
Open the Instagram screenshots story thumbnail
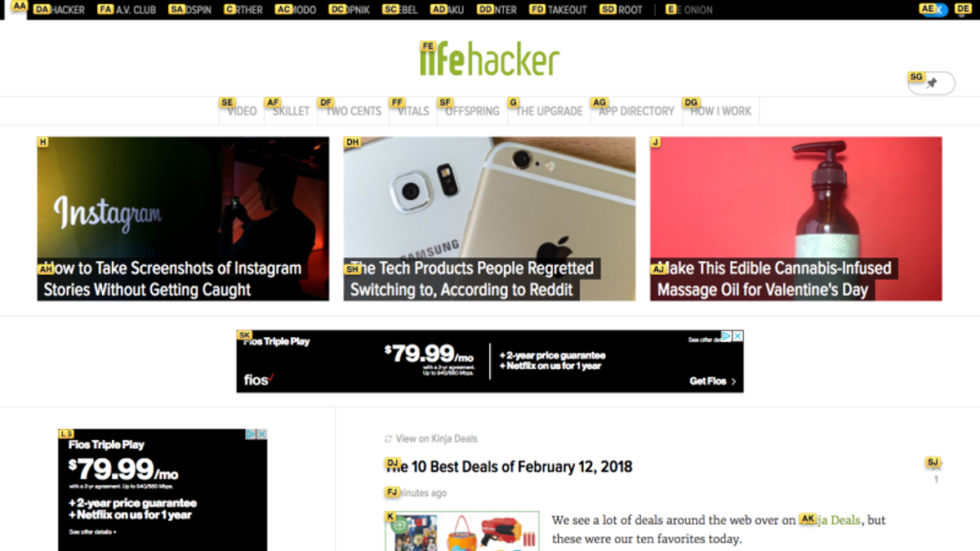click(x=183, y=219)
